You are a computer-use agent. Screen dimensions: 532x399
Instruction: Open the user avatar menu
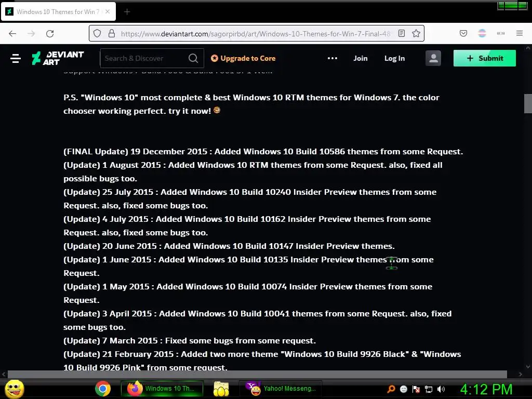tap(433, 58)
